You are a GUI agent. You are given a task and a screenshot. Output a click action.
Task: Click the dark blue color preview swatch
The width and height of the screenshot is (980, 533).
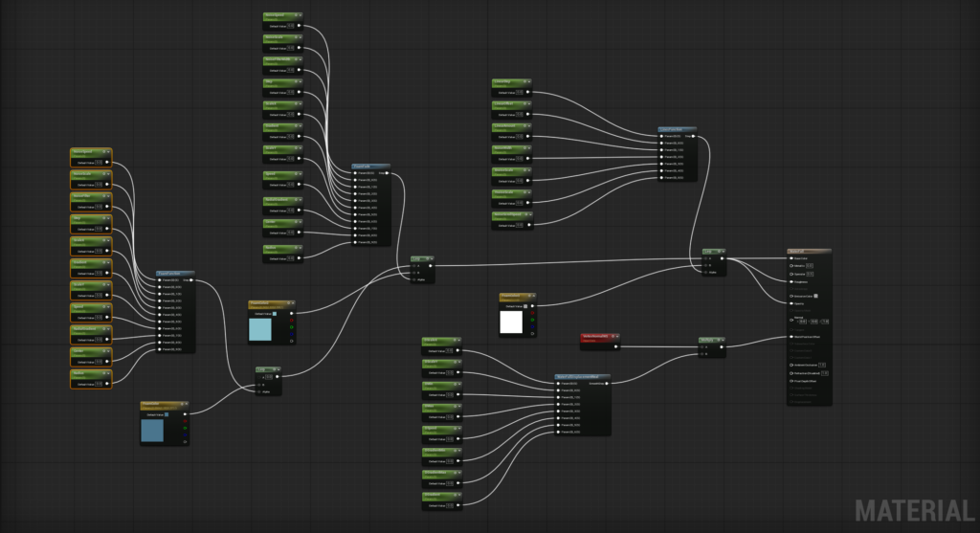pos(153,431)
